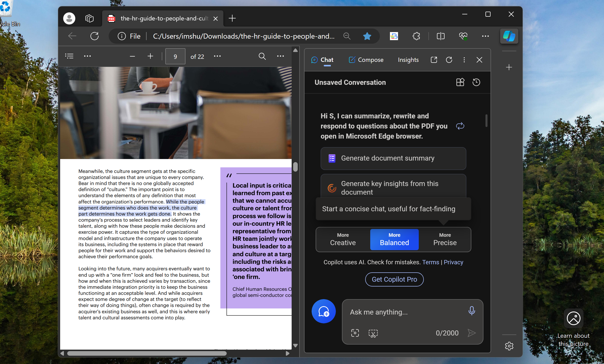Open a new browser tab
The image size is (604, 364).
click(232, 18)
